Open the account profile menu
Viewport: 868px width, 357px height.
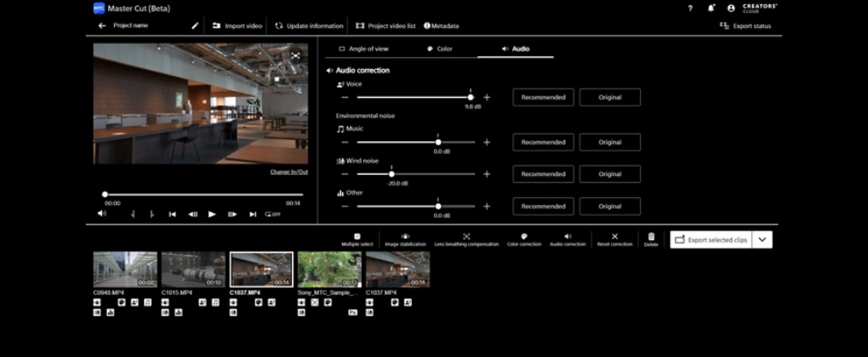point(731,8)
